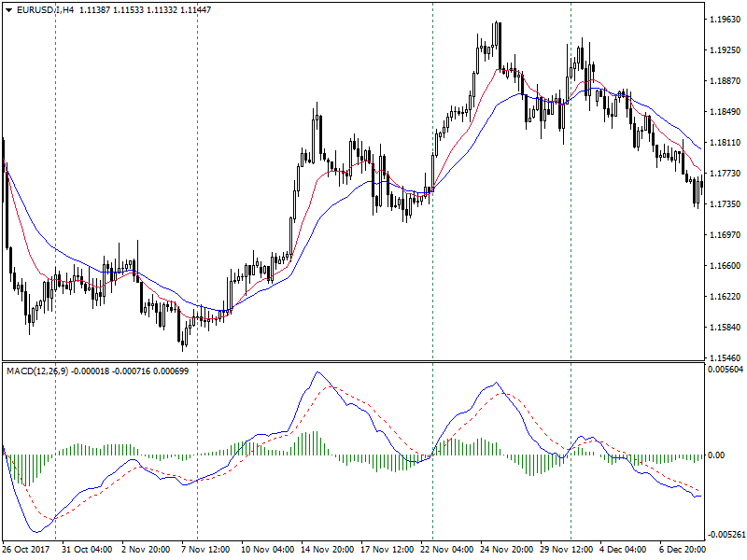Select the -0.005261 MACD scale value
Viewport: 747px width, 560px height.
point(726,535)
